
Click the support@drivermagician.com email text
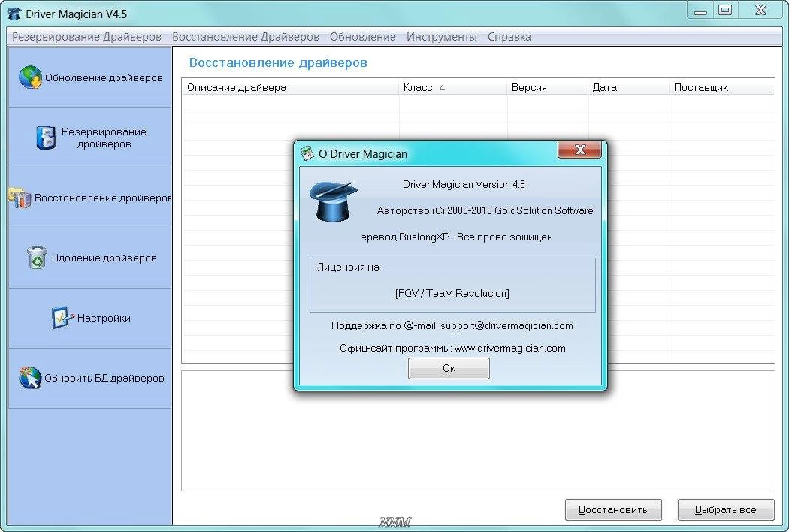coord(506,325)
